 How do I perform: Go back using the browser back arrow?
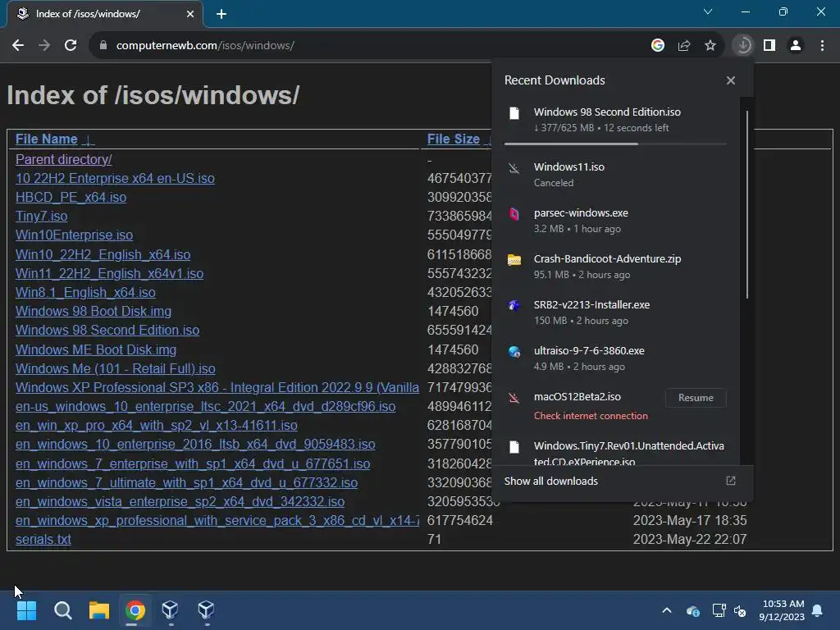(18, 46)
